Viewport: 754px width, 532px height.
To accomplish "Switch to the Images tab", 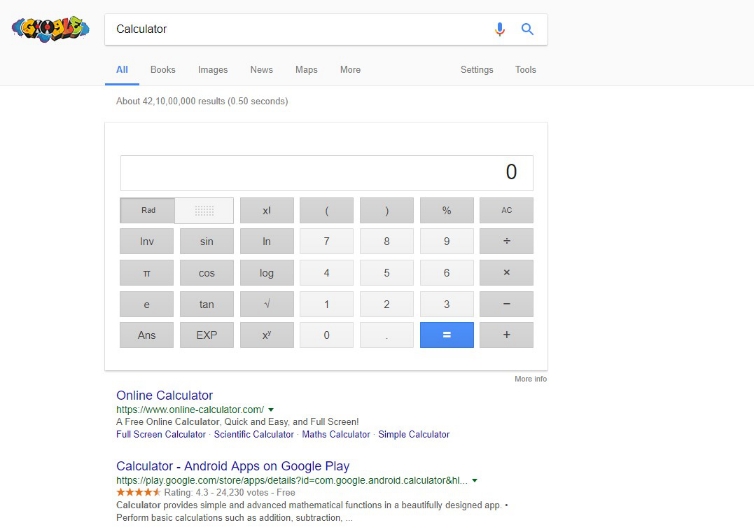I will pos(213,70).
